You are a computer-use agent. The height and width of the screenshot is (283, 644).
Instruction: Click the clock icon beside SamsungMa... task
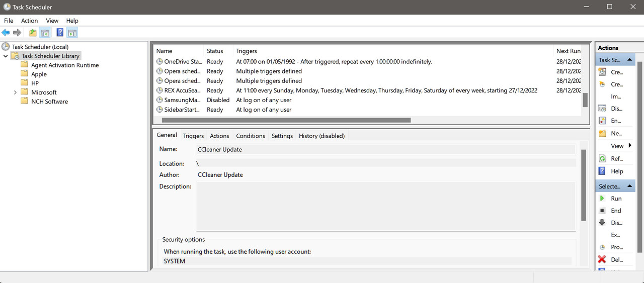click(159, 100)
